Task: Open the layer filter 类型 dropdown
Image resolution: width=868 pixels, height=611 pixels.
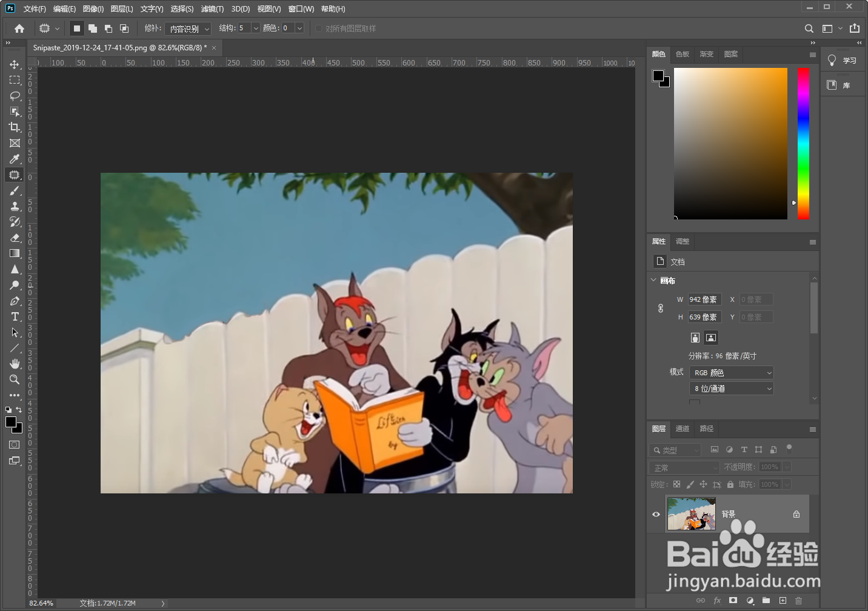Action: [675, 450]
